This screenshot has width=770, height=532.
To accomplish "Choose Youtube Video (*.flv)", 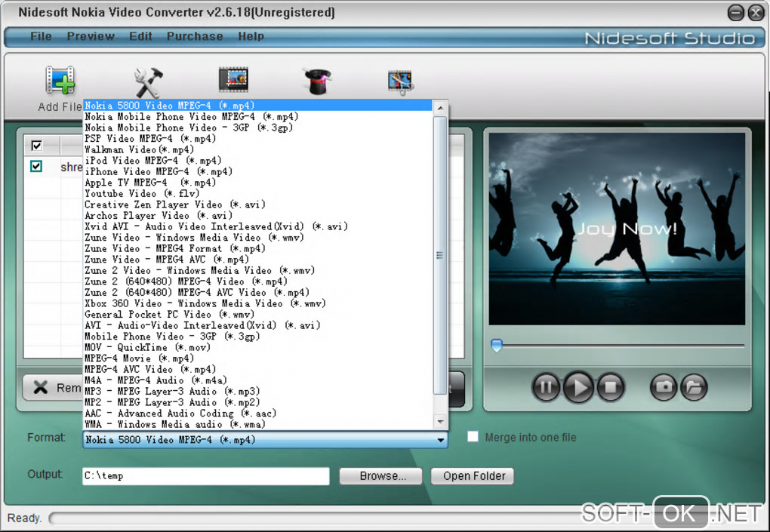I will click(258, 193).
